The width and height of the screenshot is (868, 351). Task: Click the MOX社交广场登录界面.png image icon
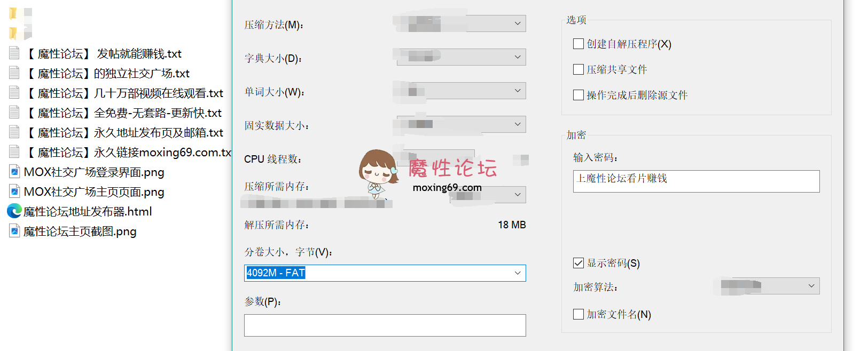(15, 172)
